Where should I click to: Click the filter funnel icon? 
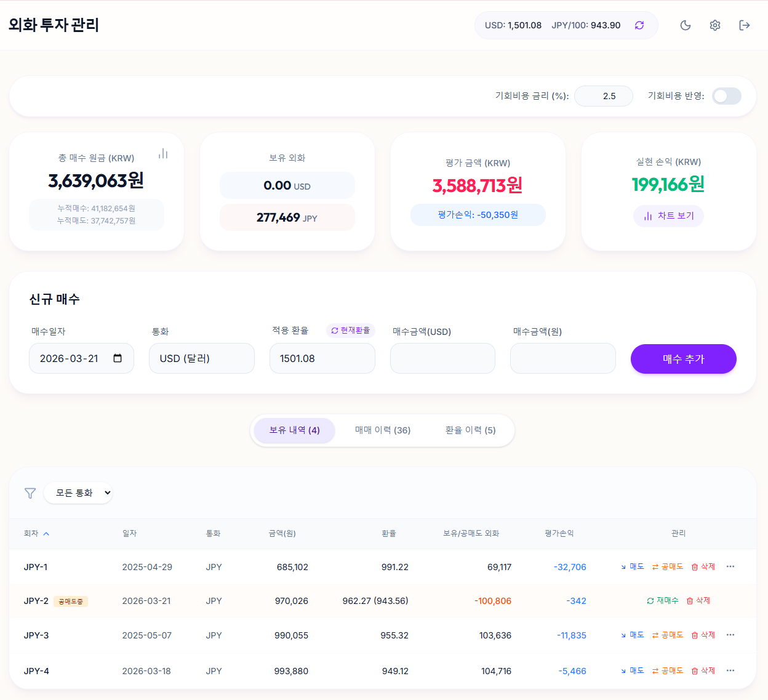(x=30, y=493)
